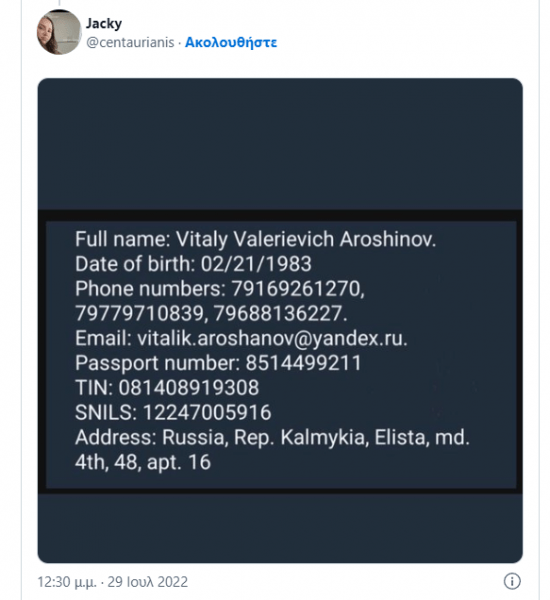Click the white gap between header and image
Image resolution: width=550 pixels, height=600 pixels.
(280, 67)
